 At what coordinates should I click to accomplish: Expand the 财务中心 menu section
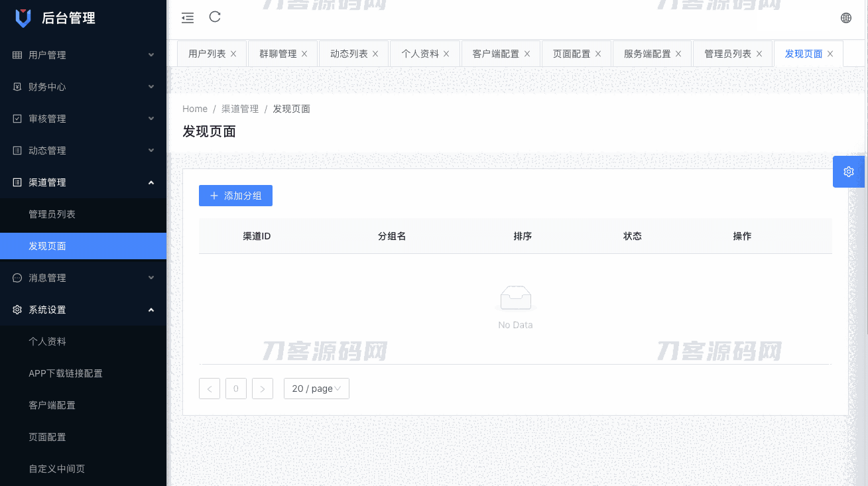(83, 86)
